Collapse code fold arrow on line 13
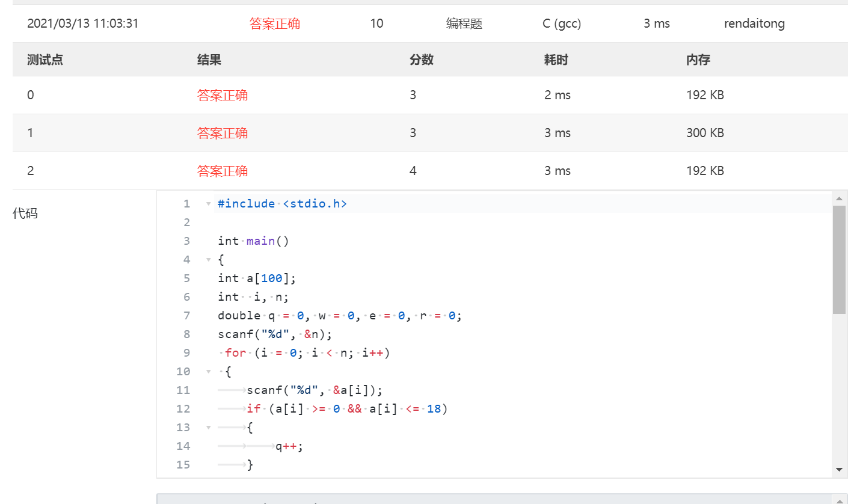 [x=209, y=428]
